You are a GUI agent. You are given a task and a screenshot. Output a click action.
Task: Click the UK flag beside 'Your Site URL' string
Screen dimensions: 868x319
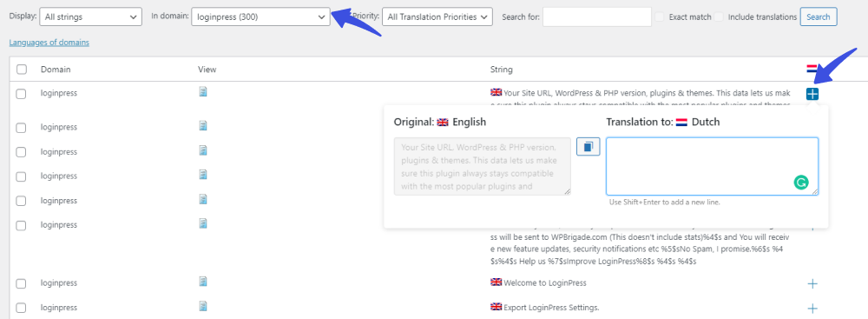[x=496, y=92]
